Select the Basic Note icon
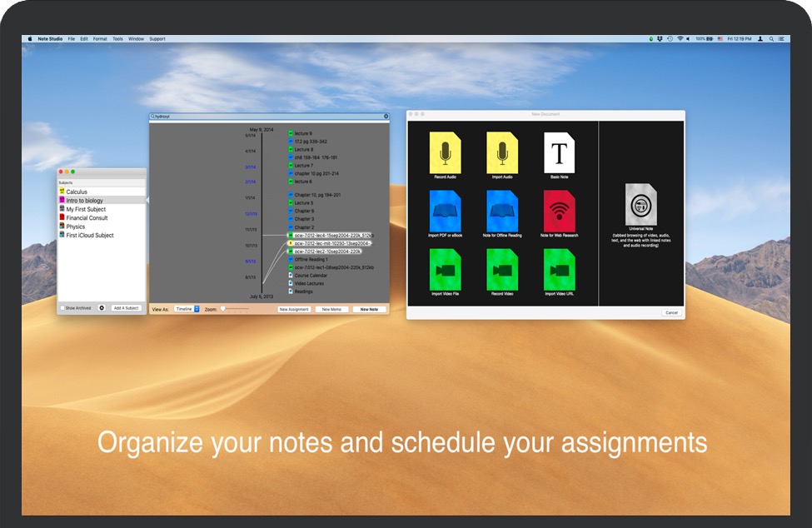This screenshot has height=528, width=812. (x=559, y=153)
